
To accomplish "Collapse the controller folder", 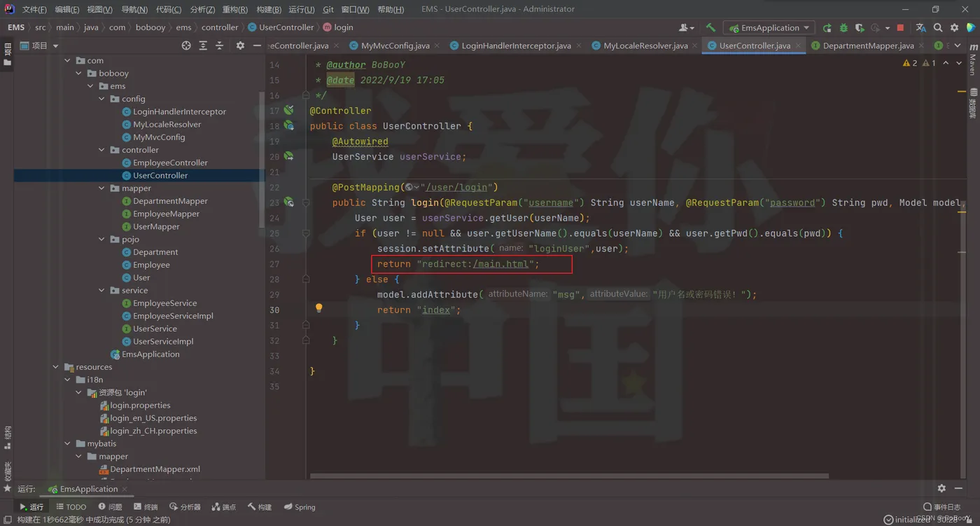I will coord(102,150).
